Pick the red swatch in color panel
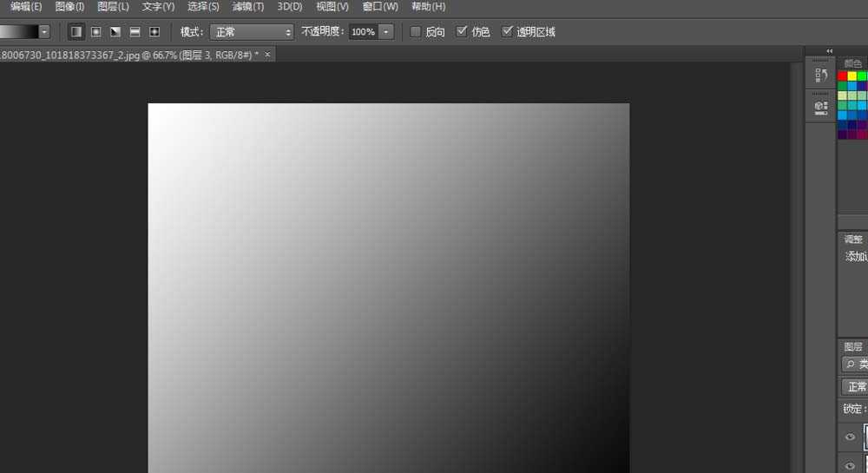This screenshot has width=868, height=473. coord(842,76)
